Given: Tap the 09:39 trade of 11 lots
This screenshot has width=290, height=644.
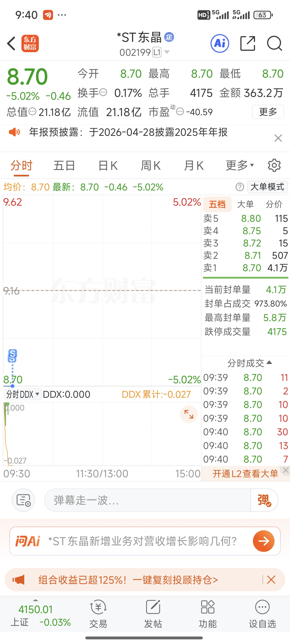Looking at the screenshot, I should pos(246,377).
